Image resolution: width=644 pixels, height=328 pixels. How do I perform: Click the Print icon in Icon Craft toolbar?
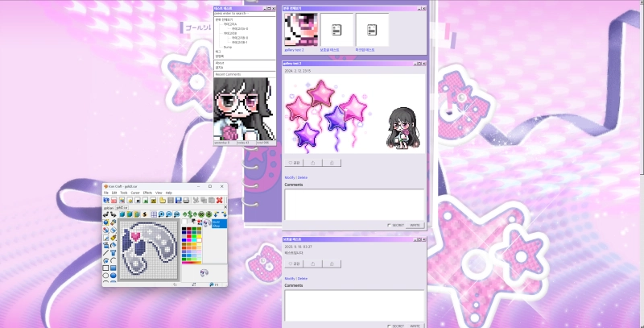tap(185, 200)
